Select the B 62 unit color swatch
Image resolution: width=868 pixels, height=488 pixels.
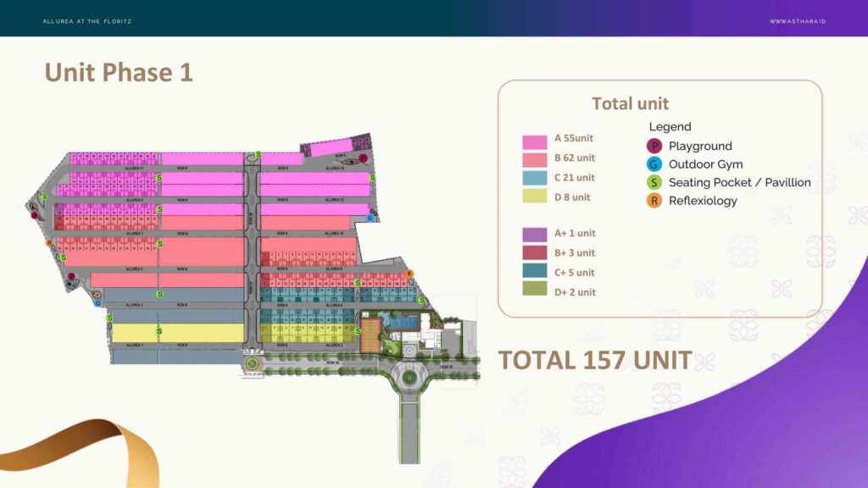pyautogui.click(x=535, y=159)
